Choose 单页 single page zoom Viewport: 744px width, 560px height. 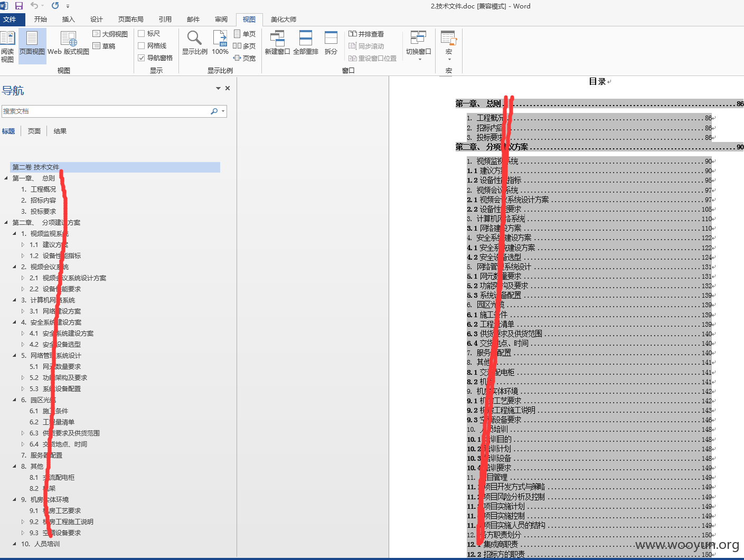click(244, 34)
